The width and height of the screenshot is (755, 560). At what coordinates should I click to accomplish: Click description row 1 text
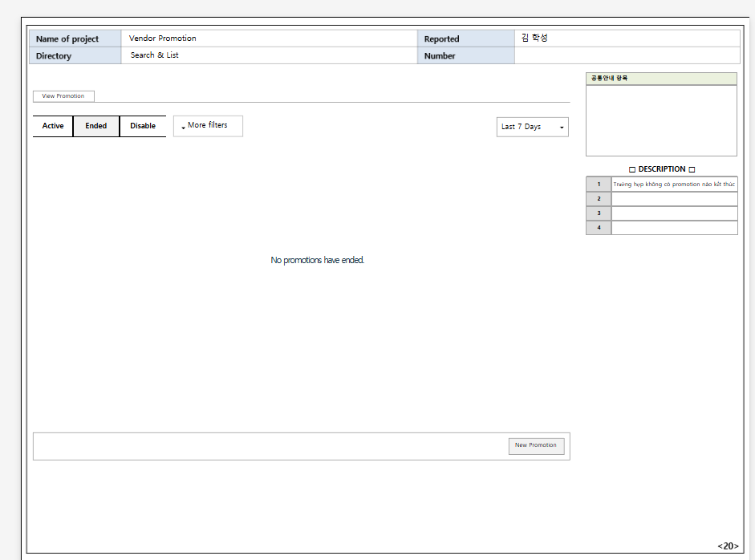pyautogui.click(x=674, y=185)
